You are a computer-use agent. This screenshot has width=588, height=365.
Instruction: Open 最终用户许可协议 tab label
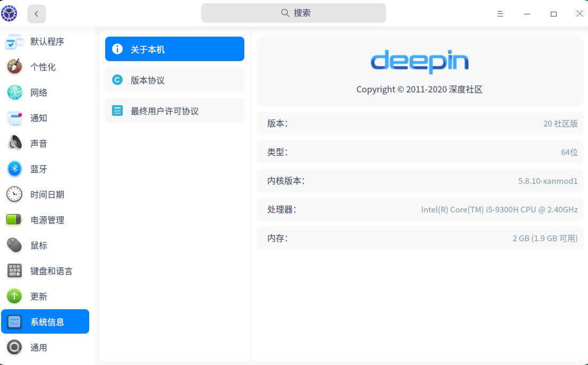165,111
